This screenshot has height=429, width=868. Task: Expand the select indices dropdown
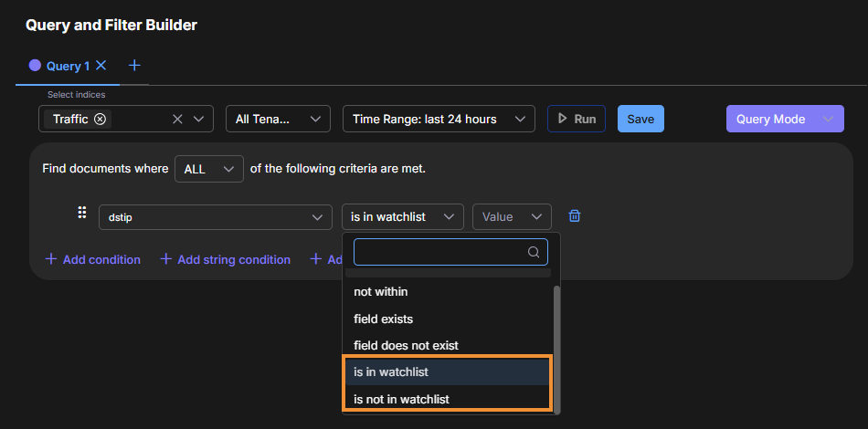(x=200, y=120)
